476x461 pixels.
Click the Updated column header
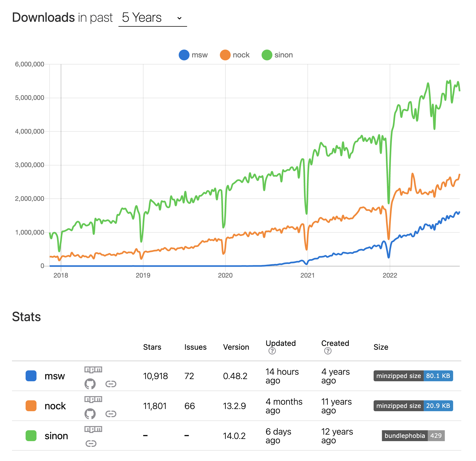click(x=281, y=343)
